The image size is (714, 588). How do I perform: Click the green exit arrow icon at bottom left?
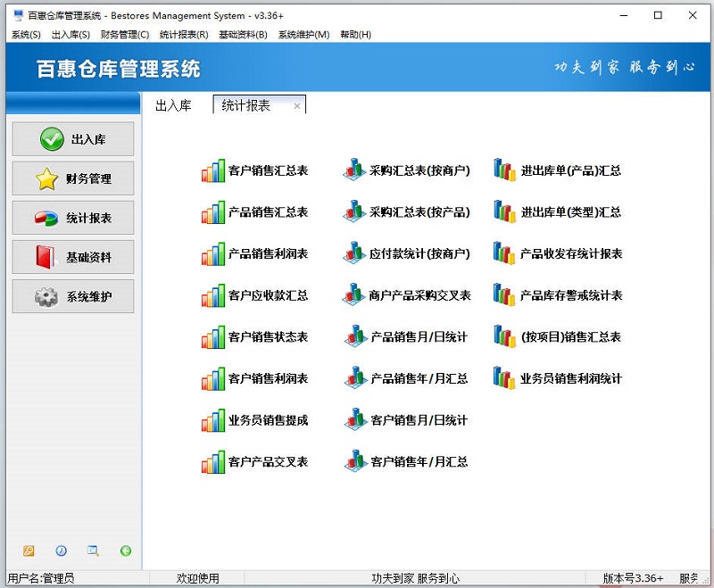click(124, 552)
